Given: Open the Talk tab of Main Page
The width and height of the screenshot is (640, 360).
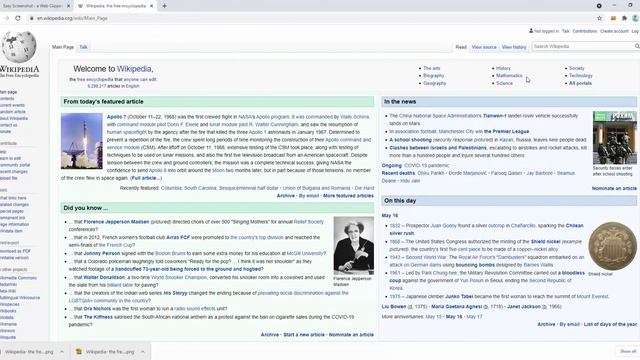Looking at the screenshot, I should pyautogui.click(x=83, y=47).
